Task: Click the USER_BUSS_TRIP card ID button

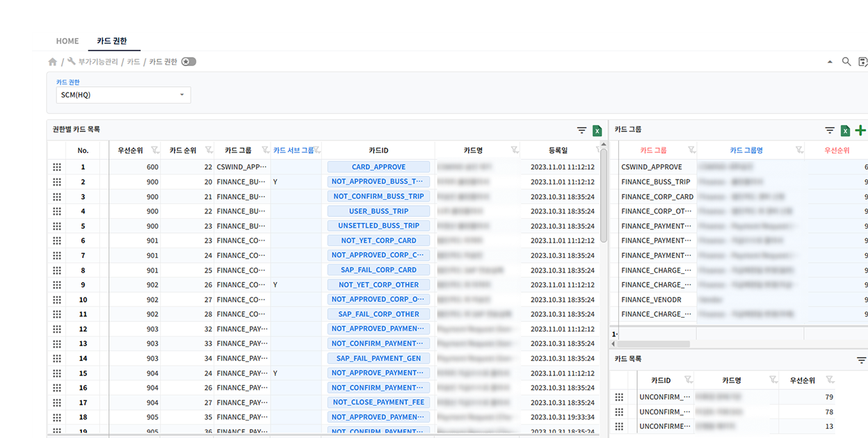Action: tap(378, 211)
